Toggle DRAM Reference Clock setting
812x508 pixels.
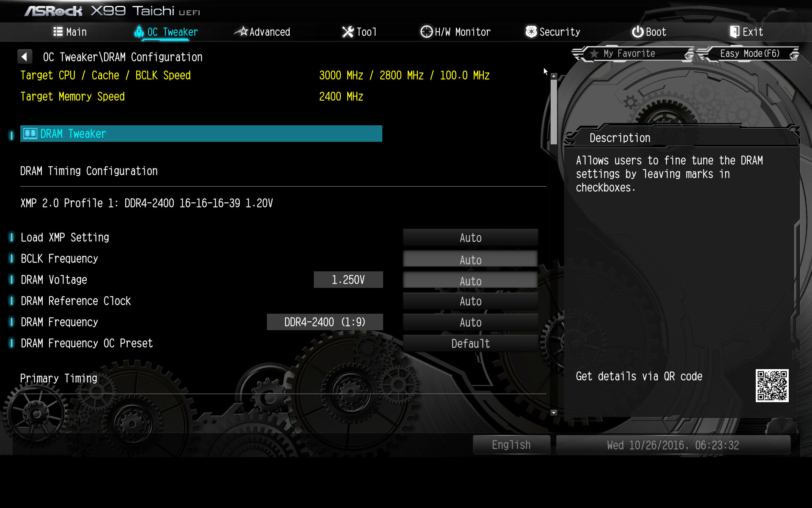click(x=471, y=301)
